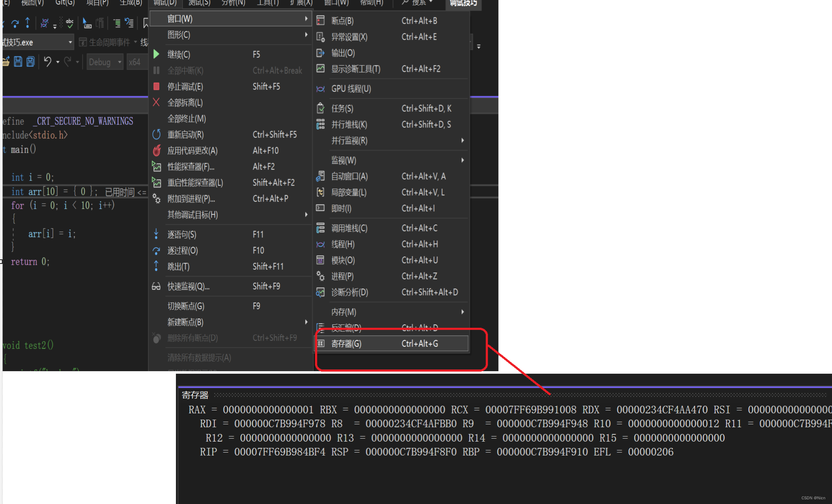Select Registers (寄存器) menu entry
Image resolution: width=832 pixels, height=504 pixels.
pyautogui.click(x=346, y=343)
